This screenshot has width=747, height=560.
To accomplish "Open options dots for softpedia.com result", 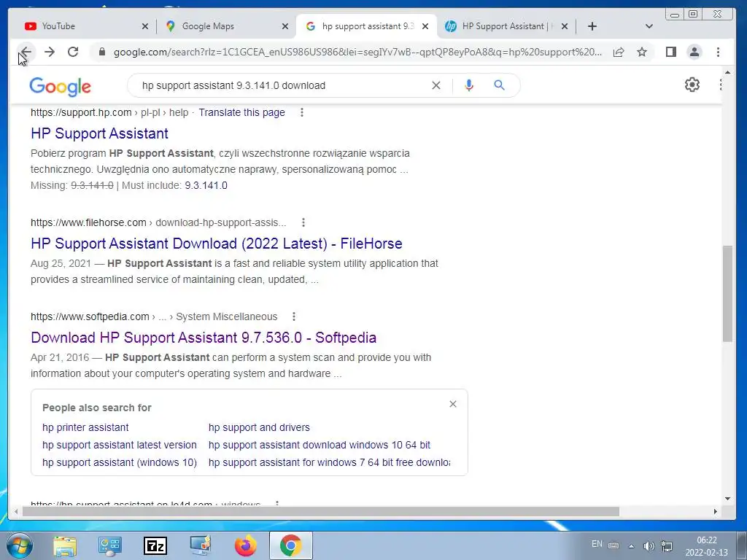I will click(294, 316).
